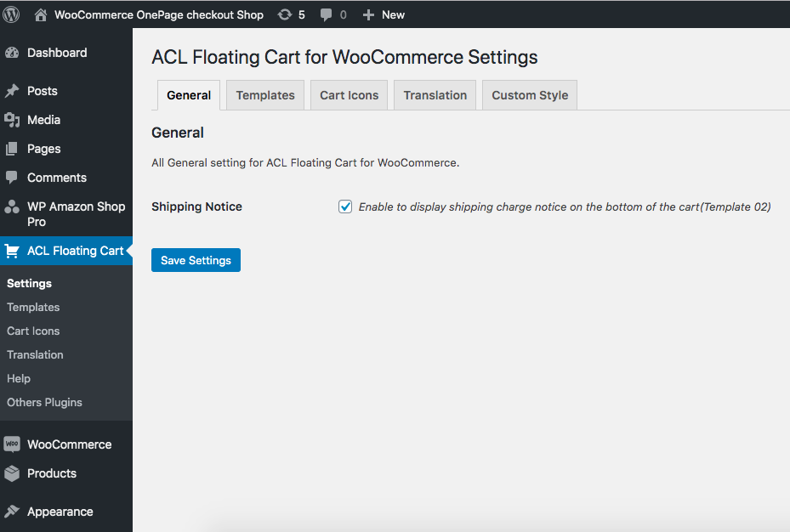Click the ACL Floating Cart cart icon
The image size is (790, 532).
pyautogui.click(x=12, y=251)
